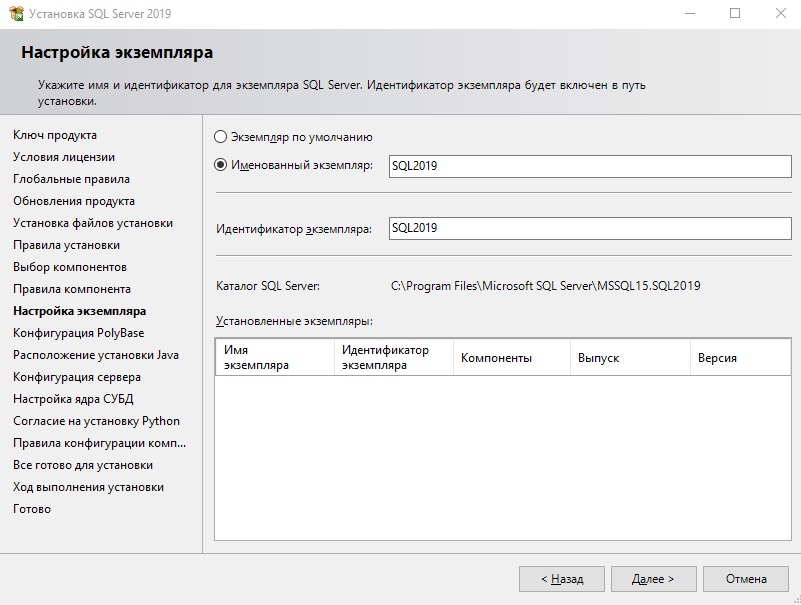This screenshot has height=605, width=801.
Task: Close the SQL Server setup window
Action: (x=781, y=13)
